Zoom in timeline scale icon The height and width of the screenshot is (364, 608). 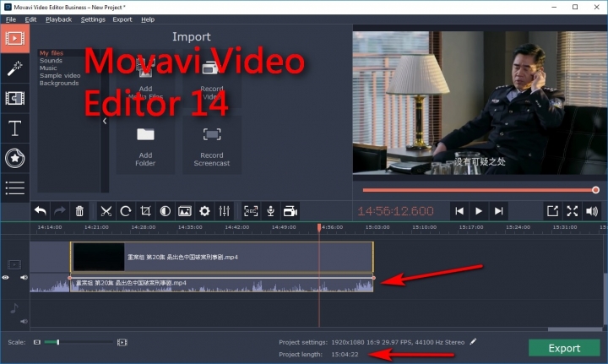pyautogui.click(x=122, y=342)
